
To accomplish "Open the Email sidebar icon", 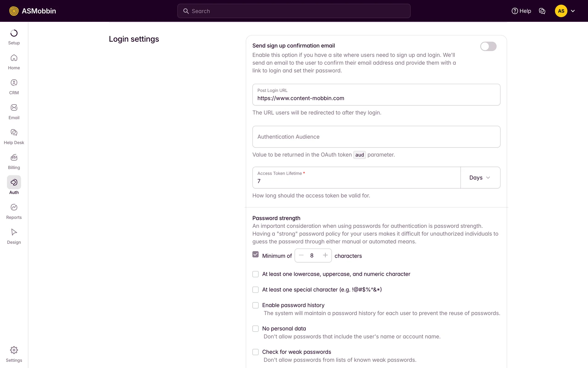I will (x=14, y=108).
